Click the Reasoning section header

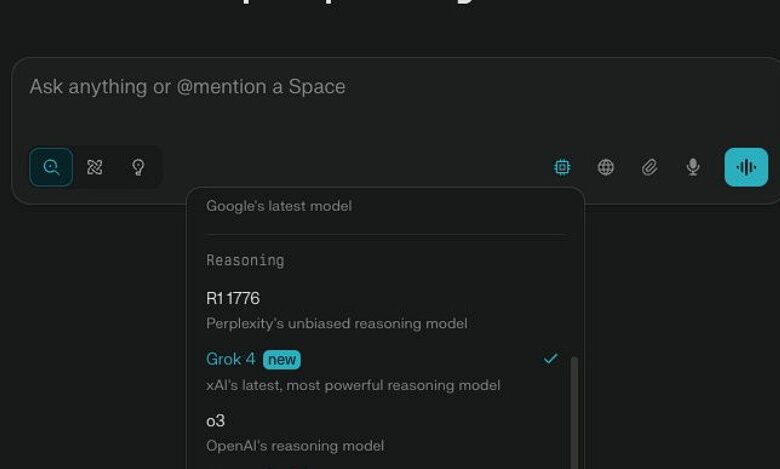[x=245, y=260]
